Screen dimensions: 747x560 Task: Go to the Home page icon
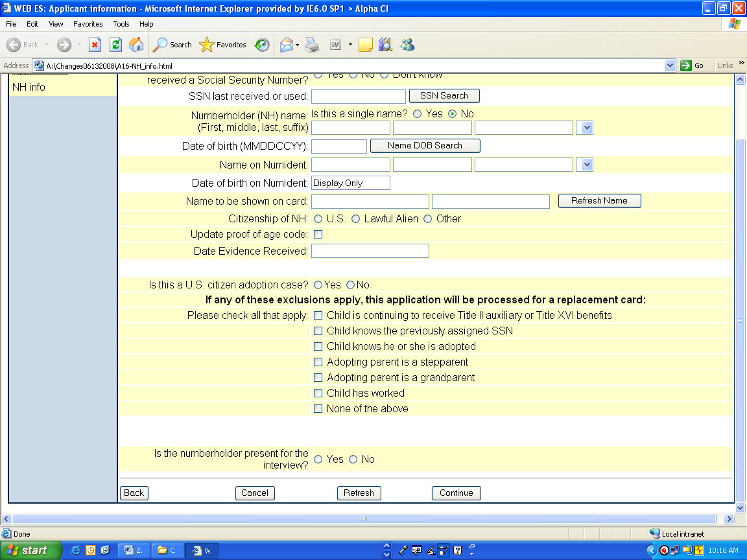[x=136, y=45]
